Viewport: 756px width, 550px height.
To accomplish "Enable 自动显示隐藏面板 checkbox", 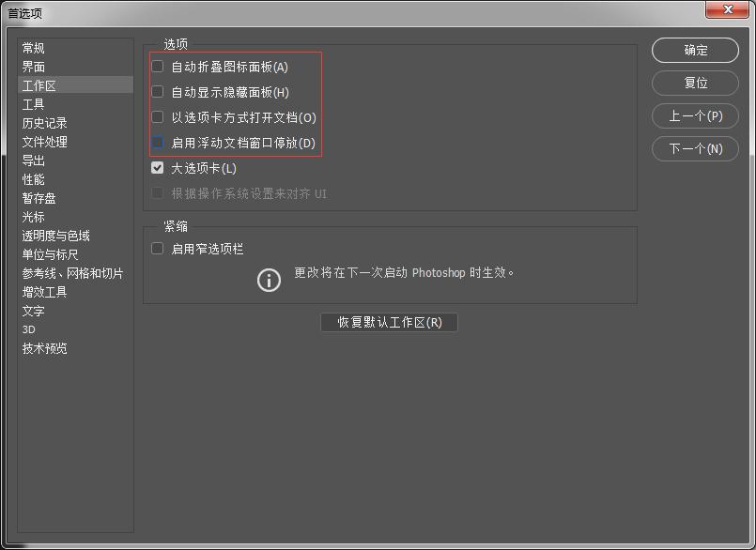I will click(157, 92).
